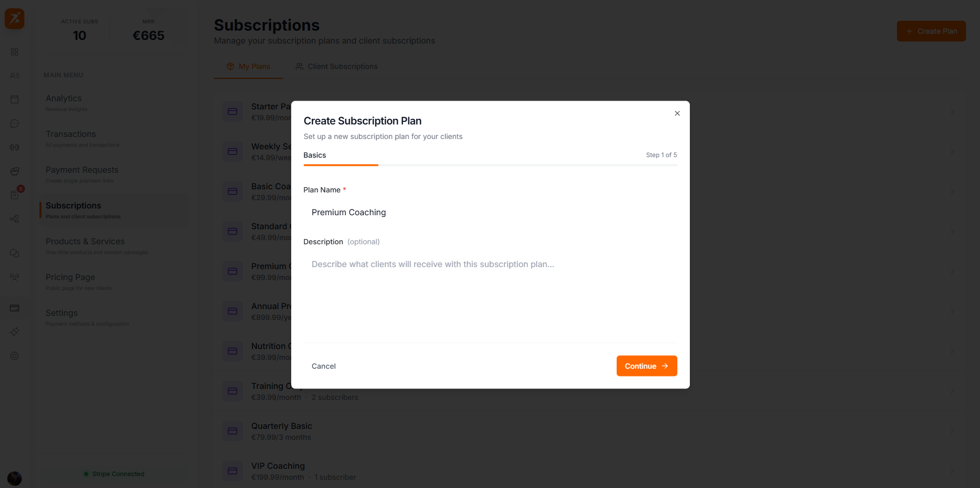Expand the Quarterly Basic plan details
Screen dimensions: 980x488
(x=952, y=431)
